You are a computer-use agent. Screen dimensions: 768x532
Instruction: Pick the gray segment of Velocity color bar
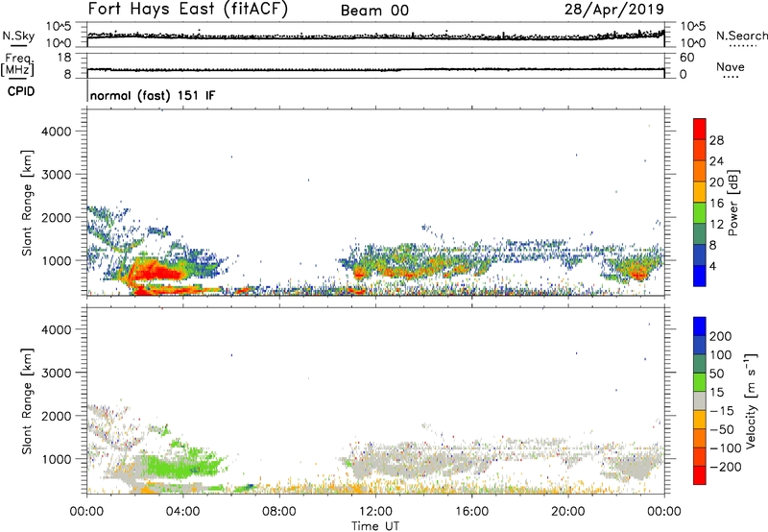point(700,400)
